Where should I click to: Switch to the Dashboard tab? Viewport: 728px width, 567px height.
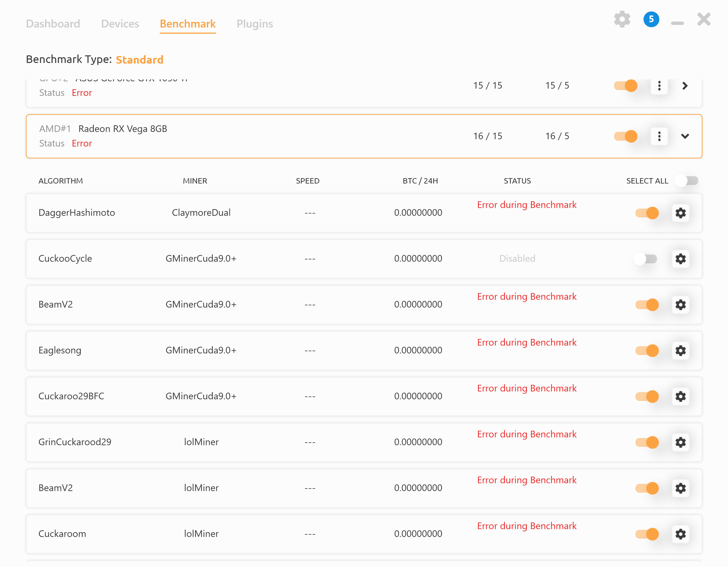[53, 23]
